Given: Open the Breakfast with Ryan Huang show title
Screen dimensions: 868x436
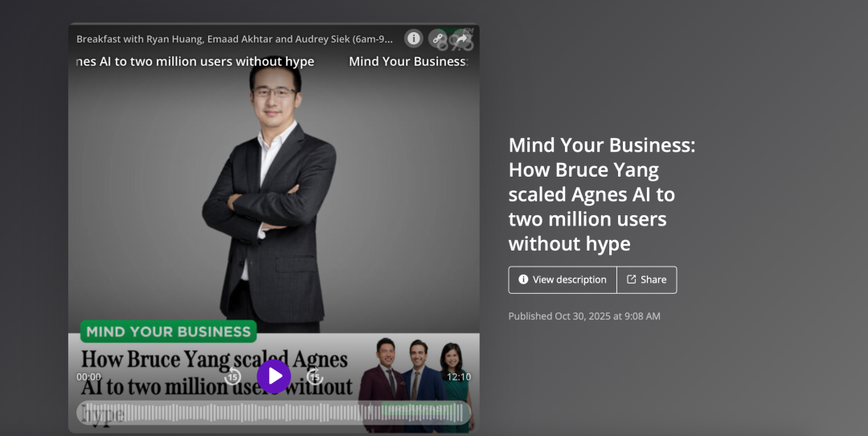Looking at the screenshot, I should coord(235,39).
